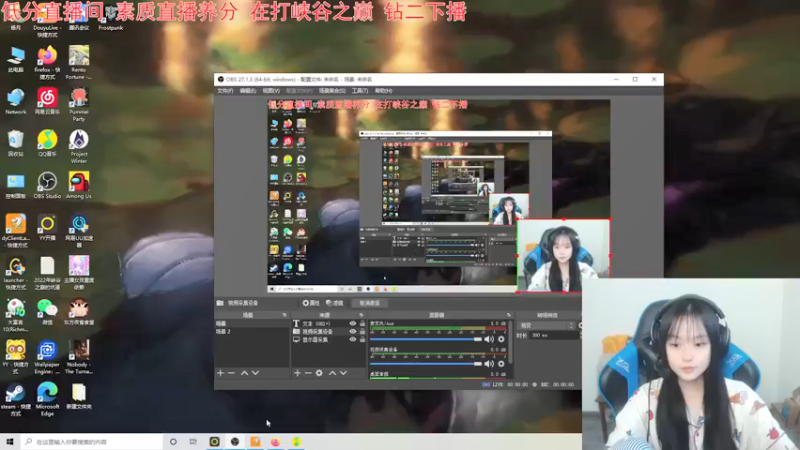Open the Steam desktop shortcut
Viewport: 800px width, 450px height.
click(15, 400)
